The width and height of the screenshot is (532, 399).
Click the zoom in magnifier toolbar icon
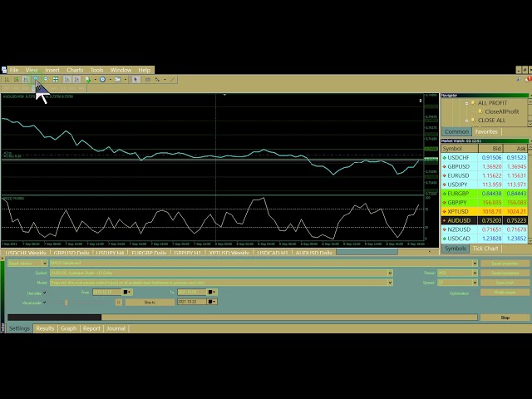tap(36, 80)
